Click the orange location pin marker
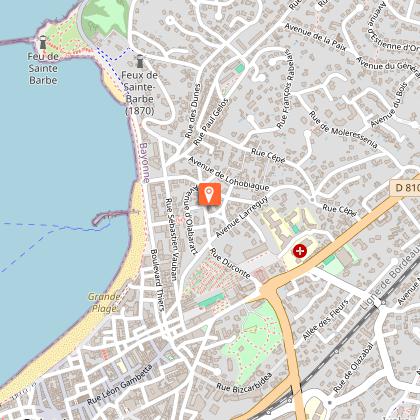Viewport: 420px width, 420px height. [209, 194]
